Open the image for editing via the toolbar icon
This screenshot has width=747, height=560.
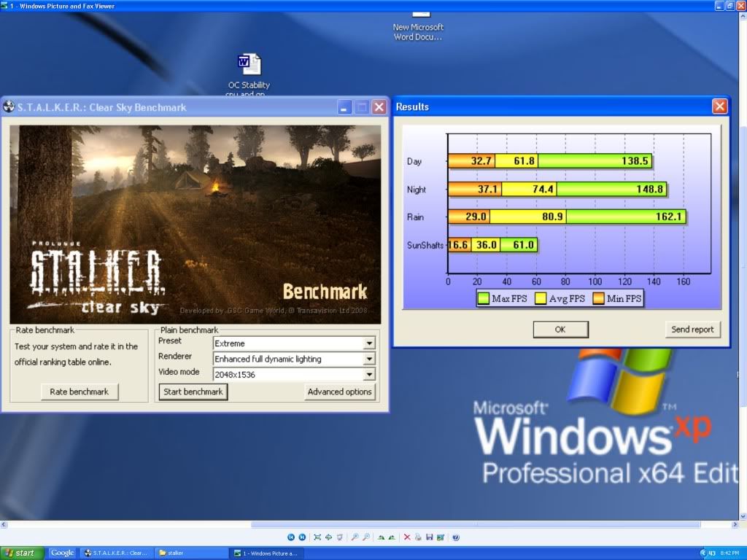440,537
